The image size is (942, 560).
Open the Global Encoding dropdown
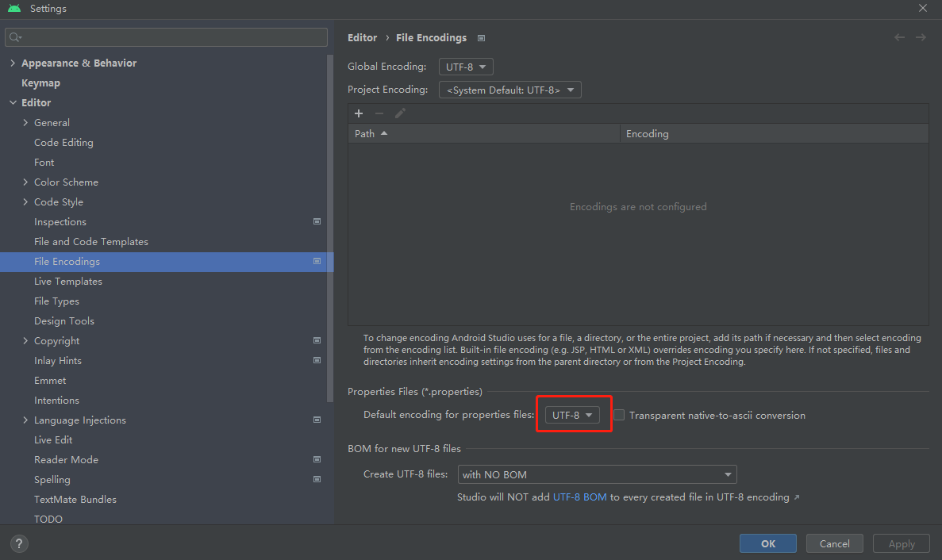pos(466,67)
